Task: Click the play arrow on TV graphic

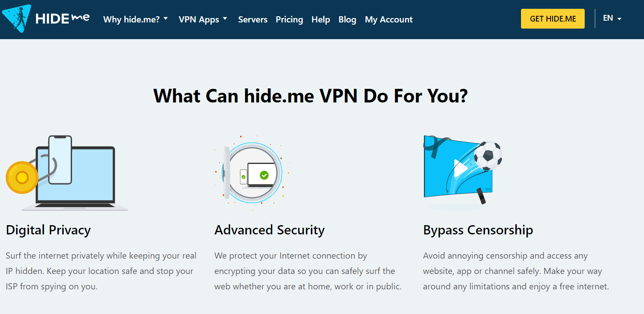Action: [x=459, y=168]
